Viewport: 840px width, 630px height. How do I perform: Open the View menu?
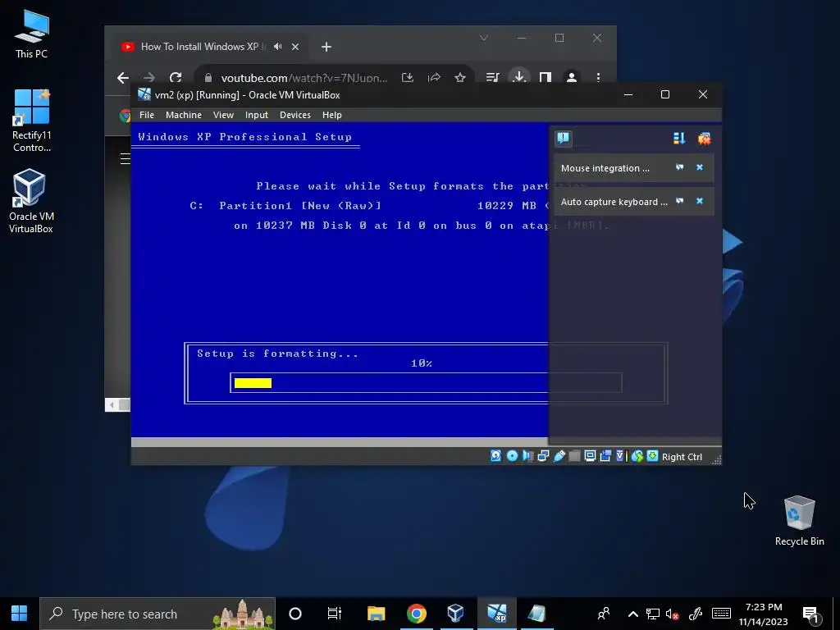coord(223,115)
